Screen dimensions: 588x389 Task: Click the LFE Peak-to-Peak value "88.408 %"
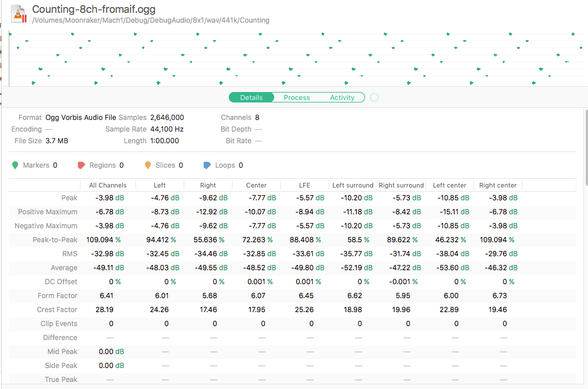tap(305, 240)
